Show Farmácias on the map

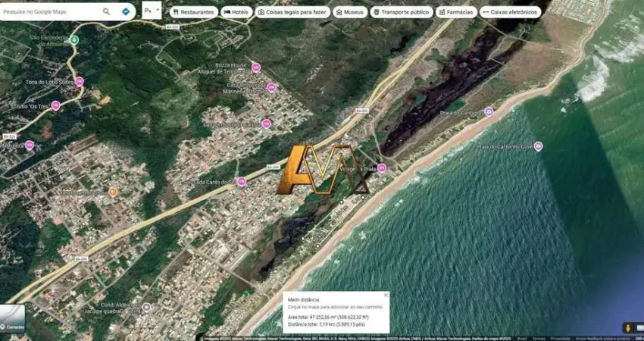pos(456,12)
